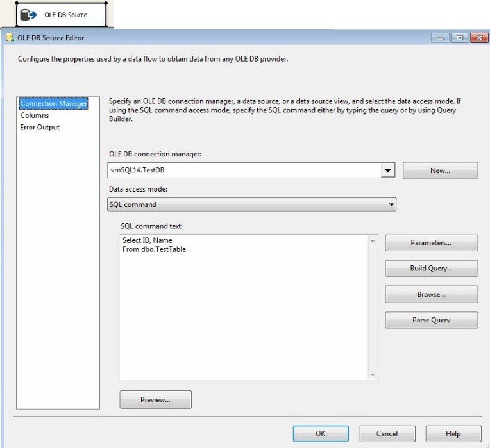Maximize the OLE DB Source Editor window

click(x=459, y=38)
